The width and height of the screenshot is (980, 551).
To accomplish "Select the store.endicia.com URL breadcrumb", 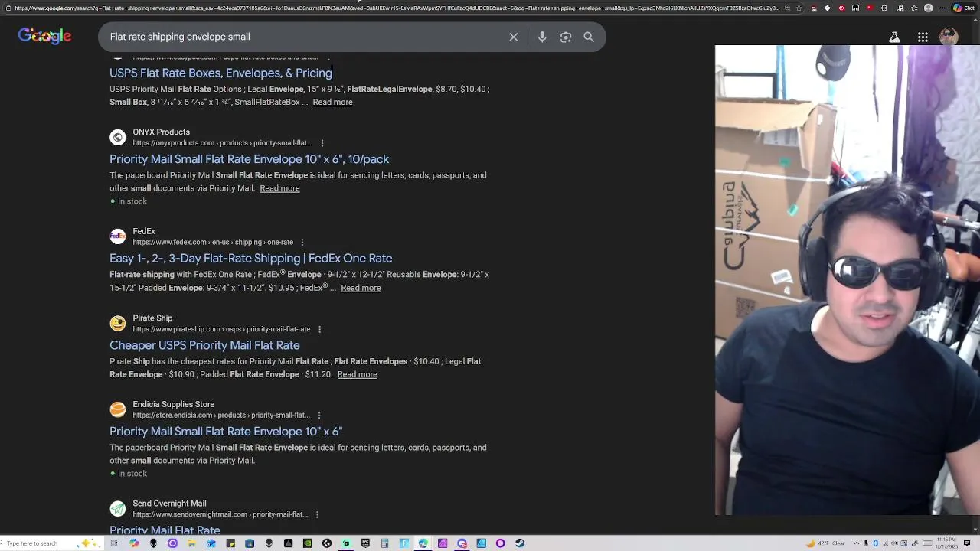I will click(x=221, y=416).
